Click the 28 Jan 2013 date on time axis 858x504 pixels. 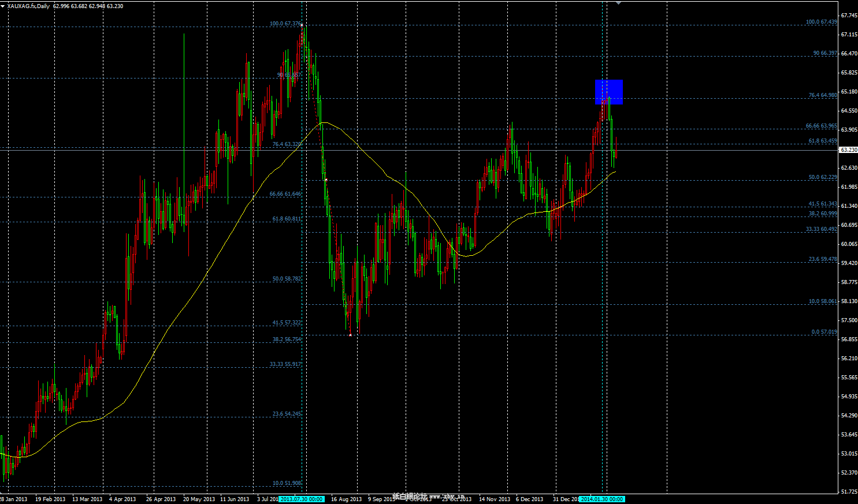13,499
